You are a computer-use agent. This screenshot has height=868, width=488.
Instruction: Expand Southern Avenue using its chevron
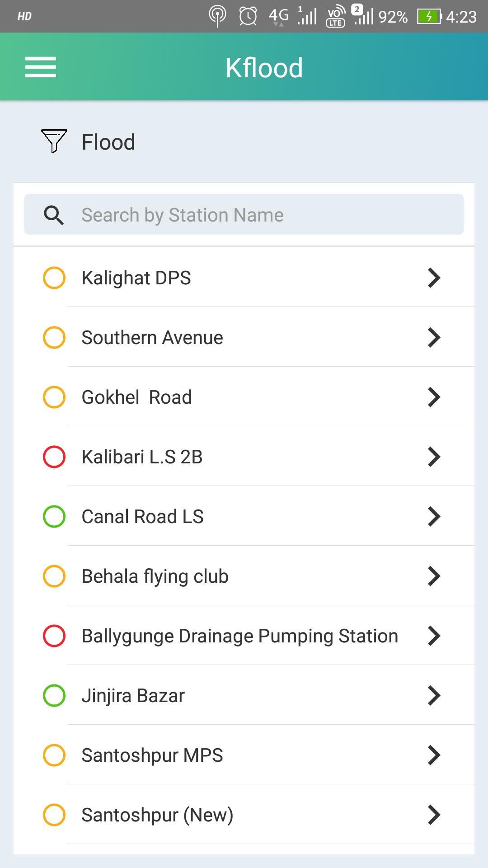click(x=434, y=337)
